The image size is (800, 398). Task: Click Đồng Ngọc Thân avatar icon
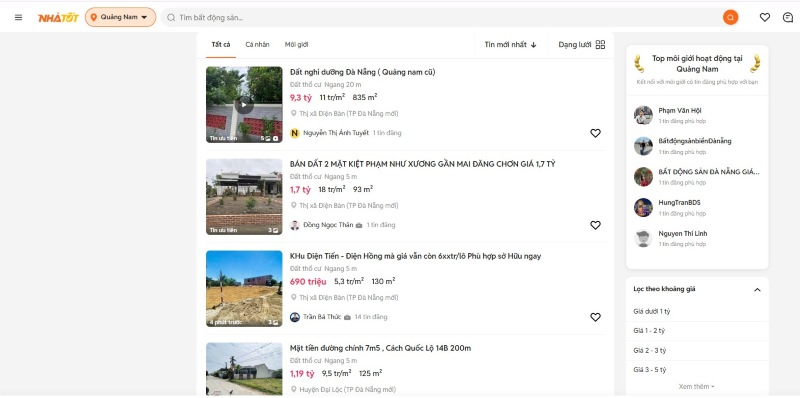pyautogui.click(x=294, y=225)
